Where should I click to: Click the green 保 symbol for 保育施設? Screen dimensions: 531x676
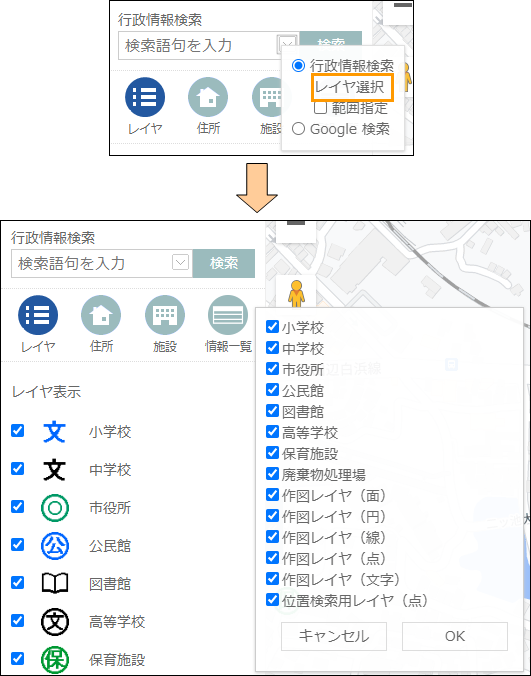pyautogui.click(x=55, y=660)
